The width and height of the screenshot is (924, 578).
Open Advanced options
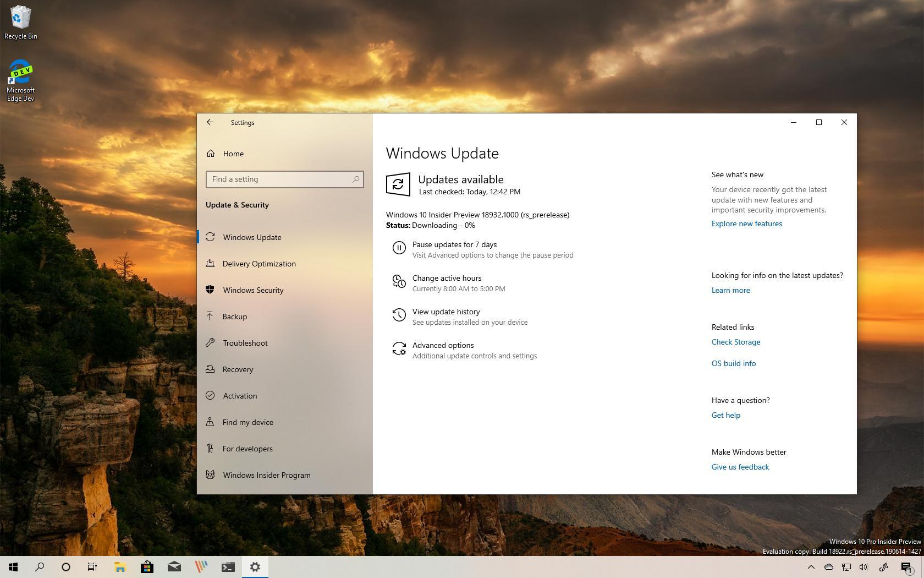click(443, 345)
